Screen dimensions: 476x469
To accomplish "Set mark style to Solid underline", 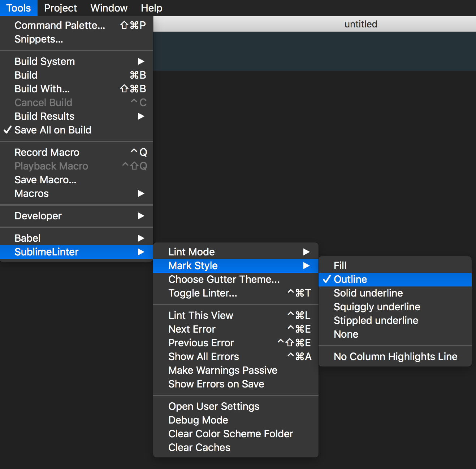I will [395, 293].
